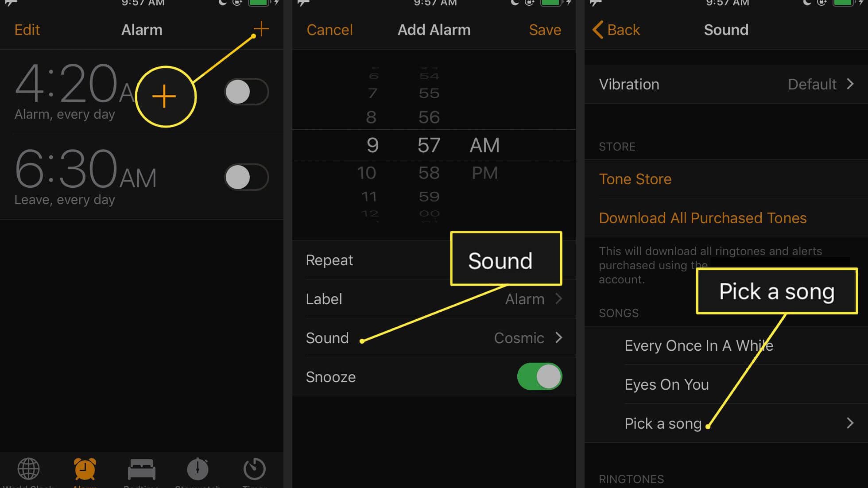Expand the Sound option chevron arrow
868x488 pixels.
tap(559, 338)
